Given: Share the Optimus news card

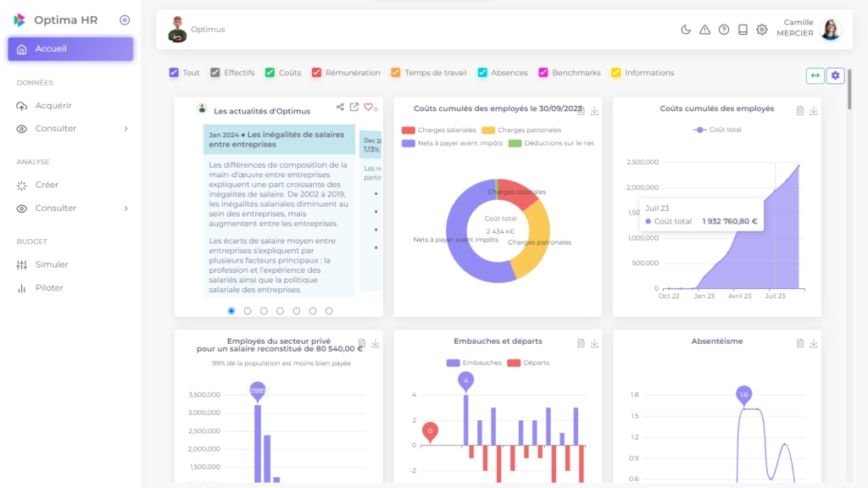Looking at the screenshot, I should click(x=340, y=107).
